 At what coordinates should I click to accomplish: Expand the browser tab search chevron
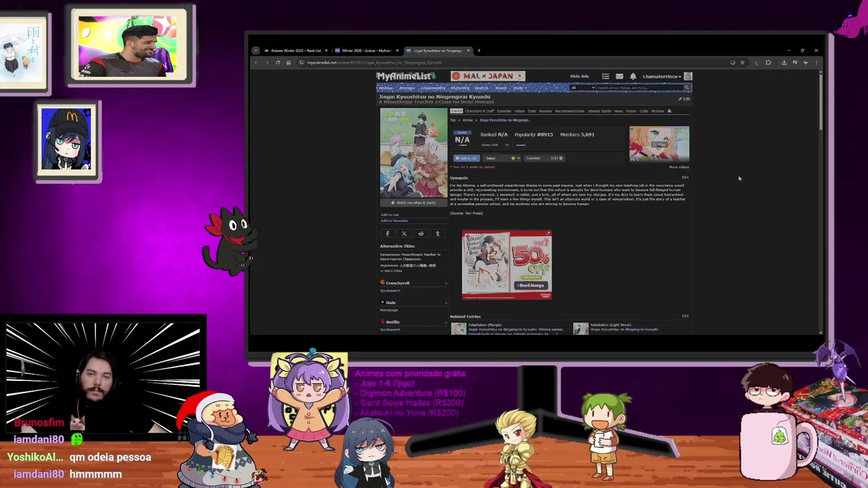coord(256,51)
